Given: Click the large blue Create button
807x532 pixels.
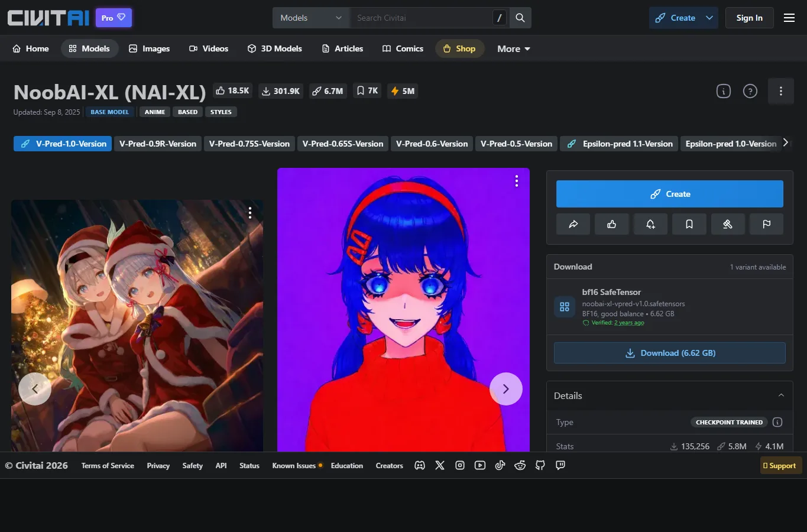Looking at the screenshot, I should 670,194.
